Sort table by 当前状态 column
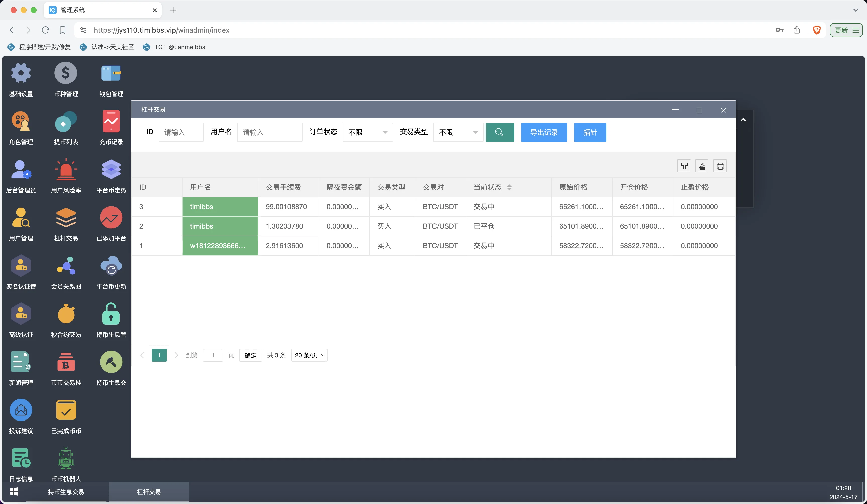Screen dimensions: 867x504 point(510,187)
